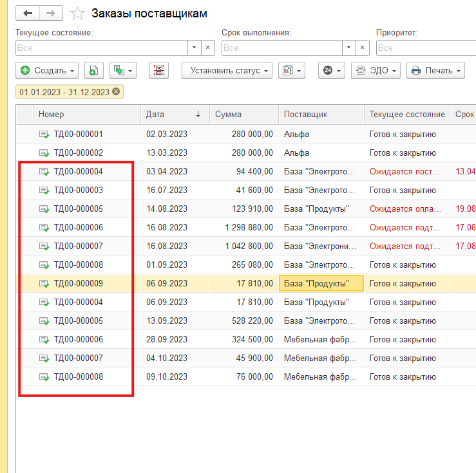Click the back navigation arrow
Viewport: 476px width, 473px height.
28,13
